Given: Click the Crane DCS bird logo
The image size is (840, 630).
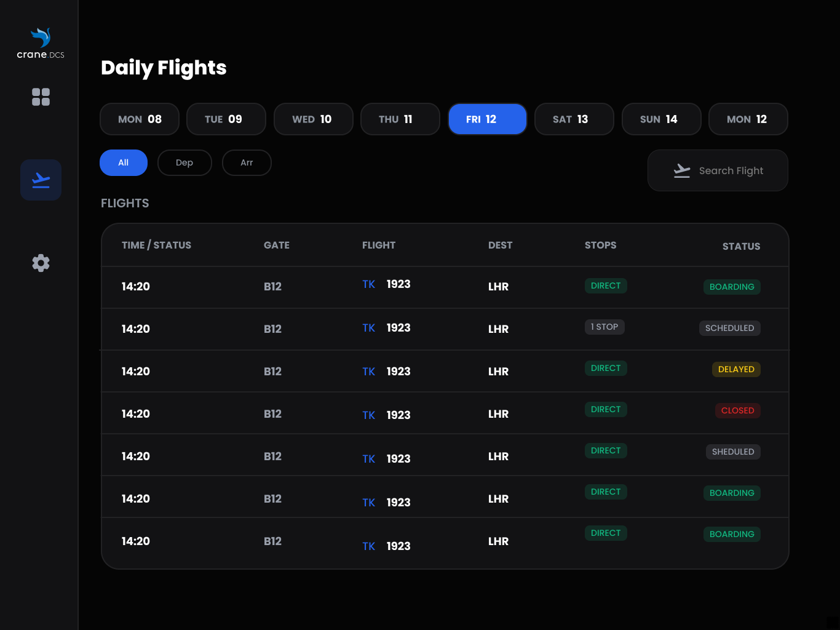Looking at the screenshot, I should (41, 38).
